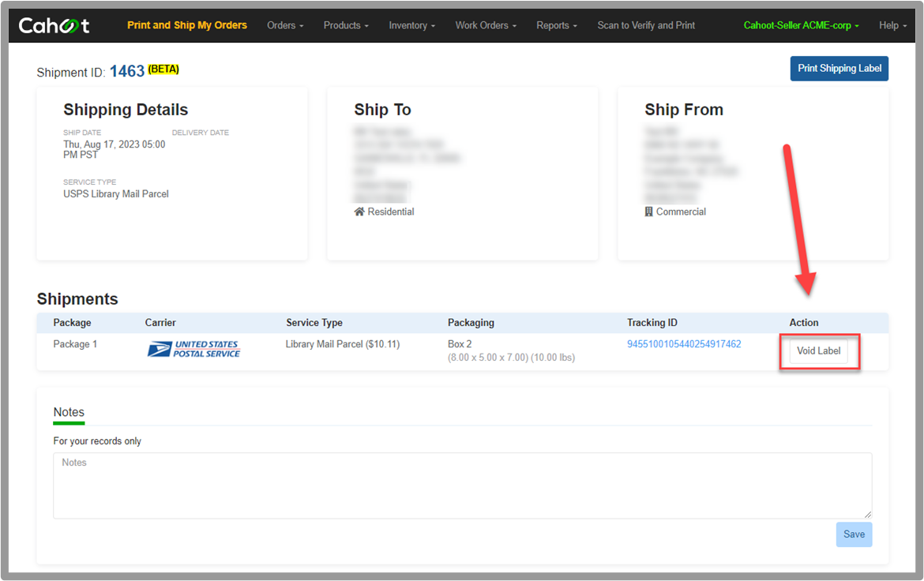Expand the Products dropdown menu
This screenshot has width=924, height=581.
point(346,25)
